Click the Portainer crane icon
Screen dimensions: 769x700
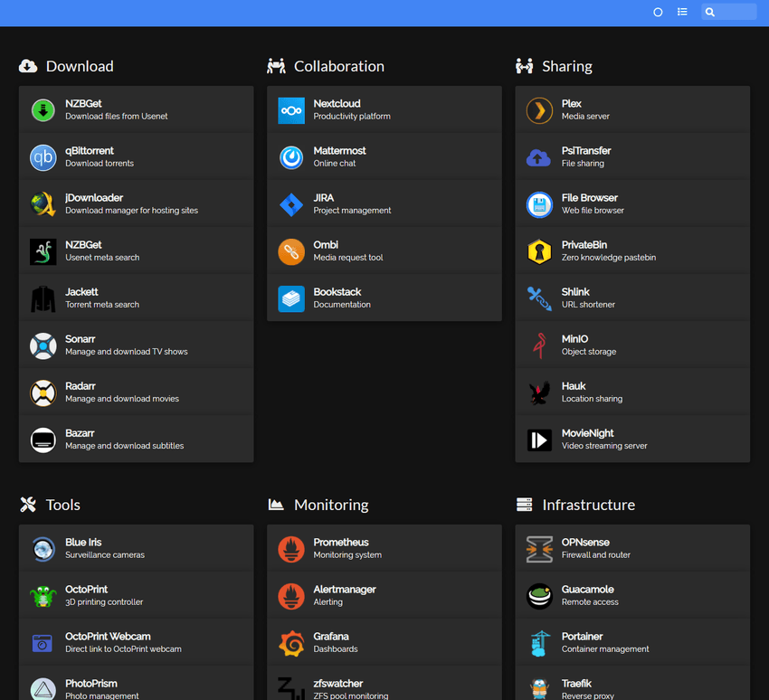coord(539,643)
